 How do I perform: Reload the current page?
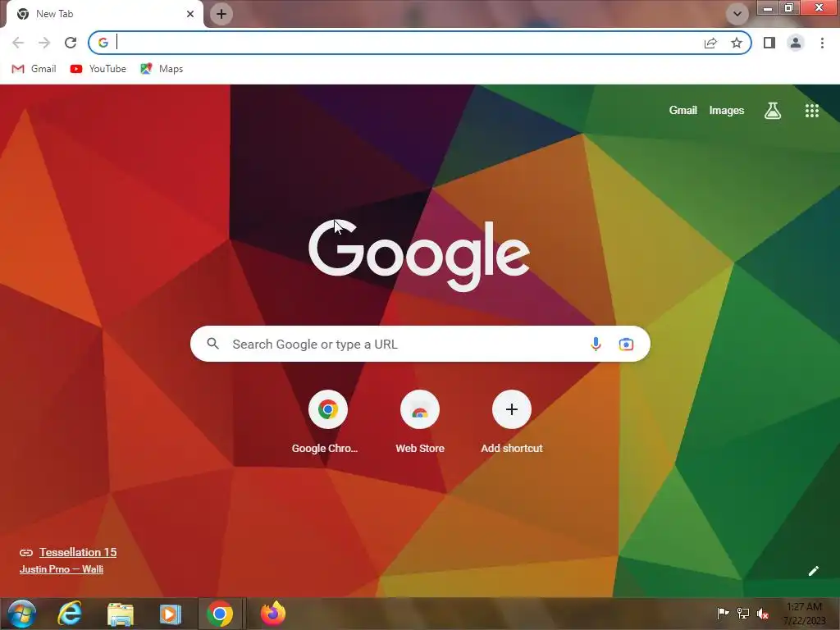pos(71,43)
